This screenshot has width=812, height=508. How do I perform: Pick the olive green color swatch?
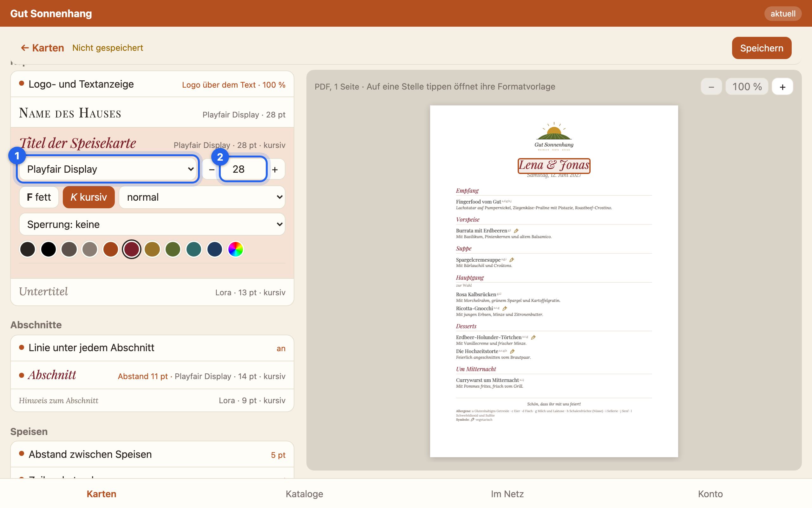[x=173, y=249]
